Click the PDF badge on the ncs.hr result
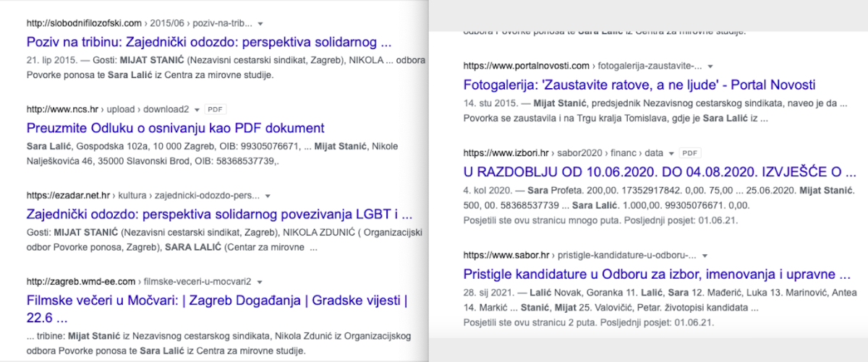This screenshot has width=868, height=362. click(x=215, y=110)
